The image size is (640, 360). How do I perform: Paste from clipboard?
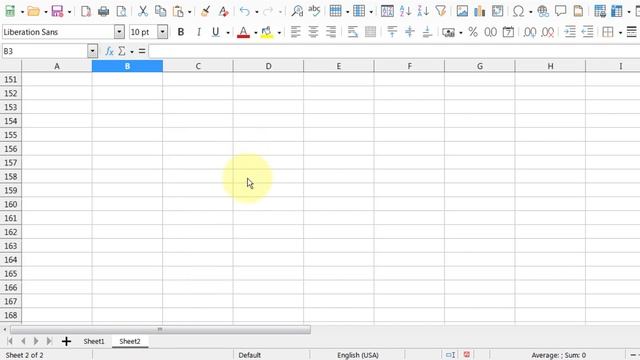[x=178, y=11]
